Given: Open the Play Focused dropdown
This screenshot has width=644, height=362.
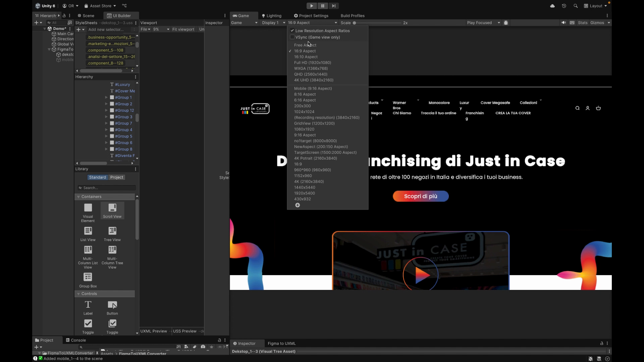Looking at the screenshot, I should pos(483,23).
